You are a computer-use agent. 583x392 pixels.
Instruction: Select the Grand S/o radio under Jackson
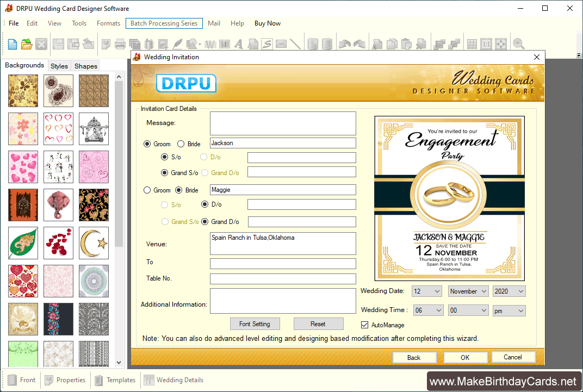164,173
